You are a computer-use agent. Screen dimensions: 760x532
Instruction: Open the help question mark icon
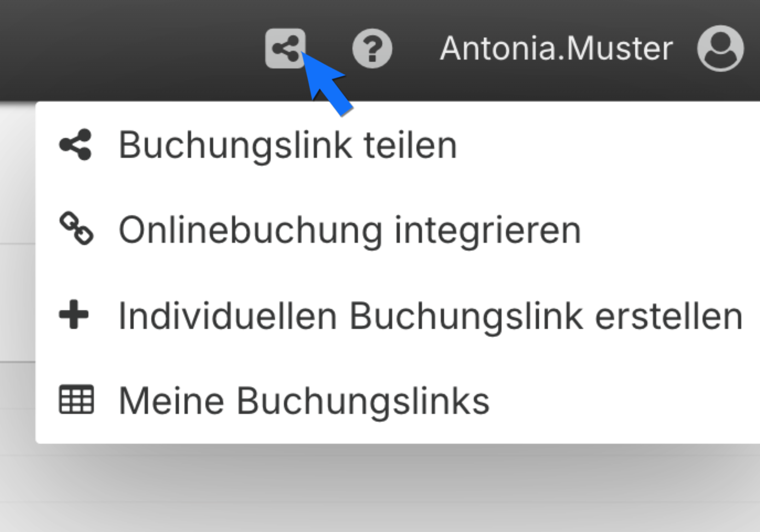pyautogui.click(x=372, y=48)
